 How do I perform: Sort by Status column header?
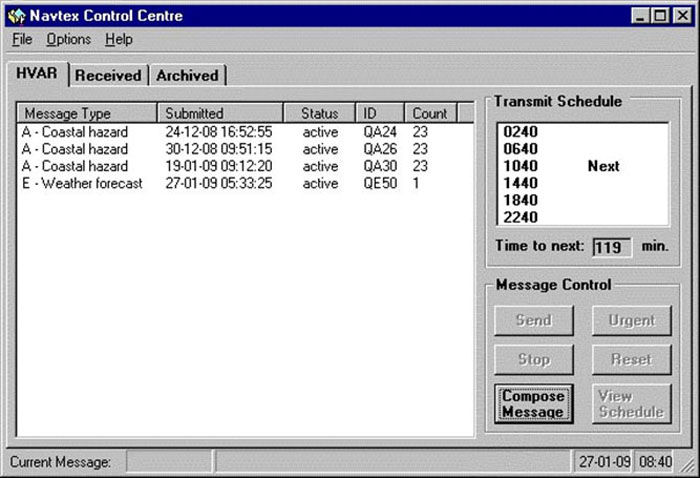click(320, 113)
